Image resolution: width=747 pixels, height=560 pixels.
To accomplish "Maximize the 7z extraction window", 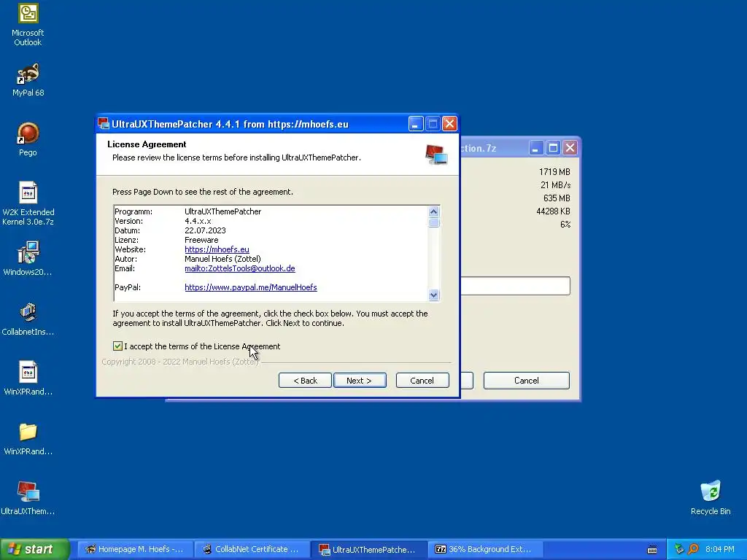I will pyautogui.click(x=553, y=148).
